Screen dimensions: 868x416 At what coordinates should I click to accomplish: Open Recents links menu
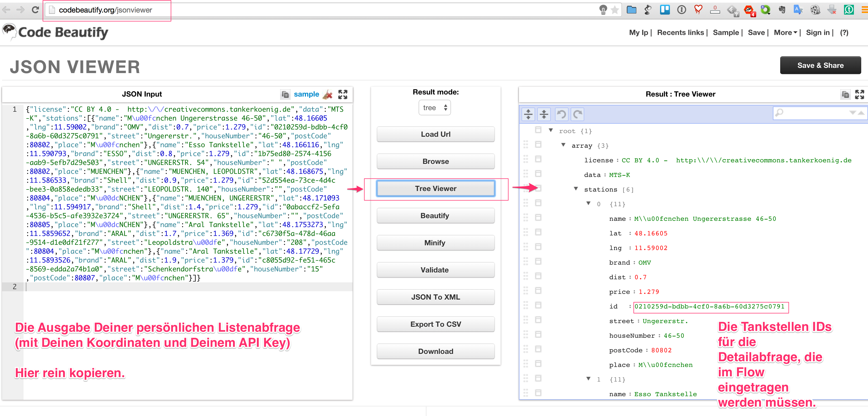(x=680, y=33)
